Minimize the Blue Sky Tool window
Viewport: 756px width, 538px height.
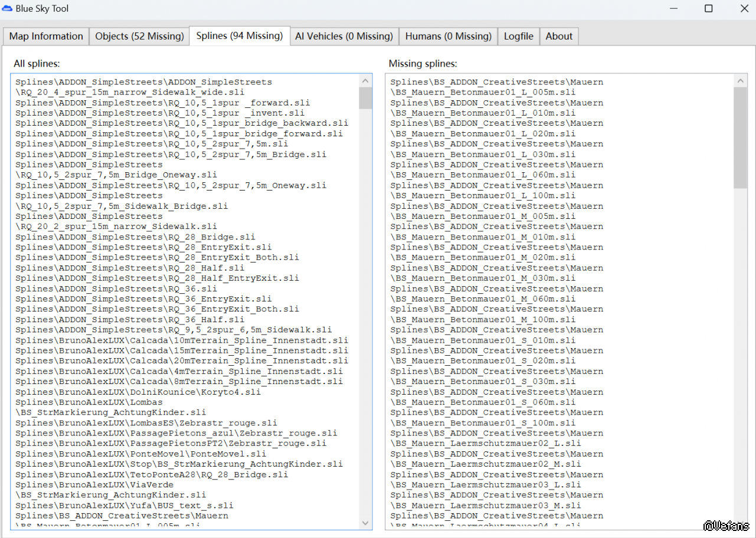[673, 9]
